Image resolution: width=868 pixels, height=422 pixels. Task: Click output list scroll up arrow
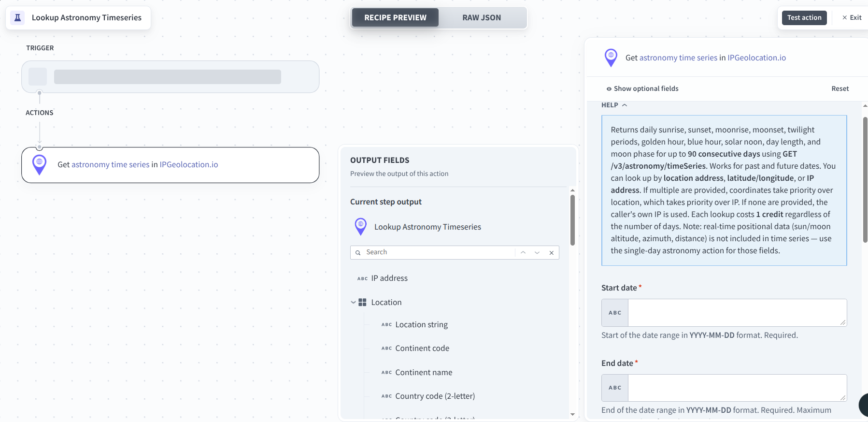coord(572,190)
